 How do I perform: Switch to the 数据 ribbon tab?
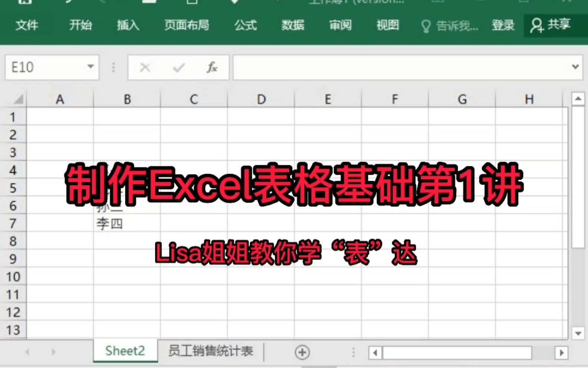(293, 25)
